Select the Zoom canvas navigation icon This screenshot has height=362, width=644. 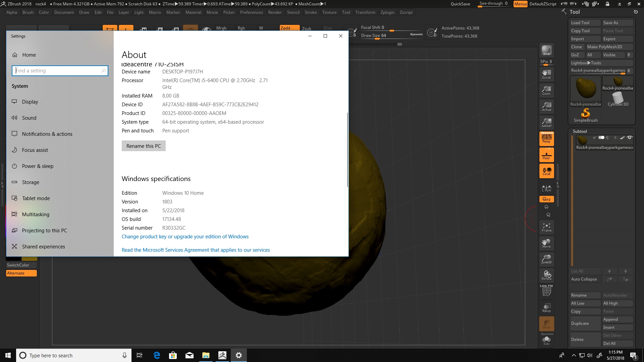pyautogui.click(x=546, y=90)
